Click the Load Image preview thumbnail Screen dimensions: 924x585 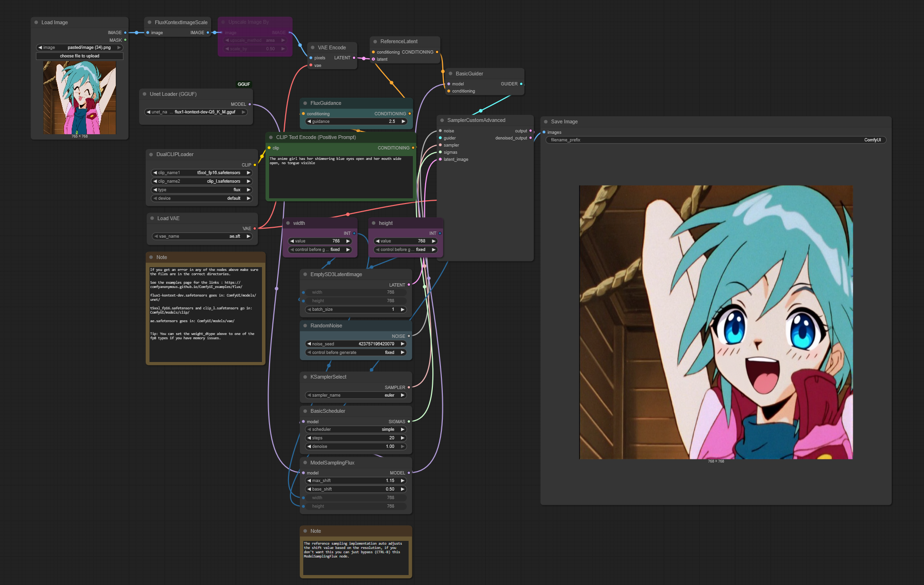tap(79, 98)
